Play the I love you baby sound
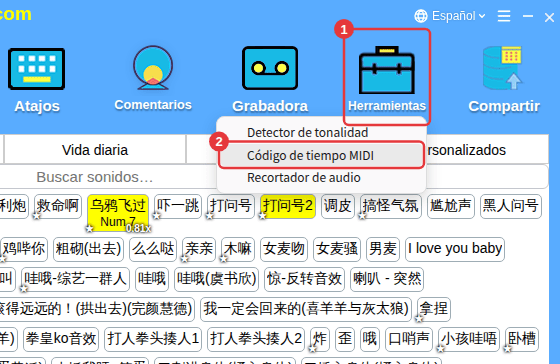This screenshot has height=364, width=560. pyautogui.click(x=455, y=249)
